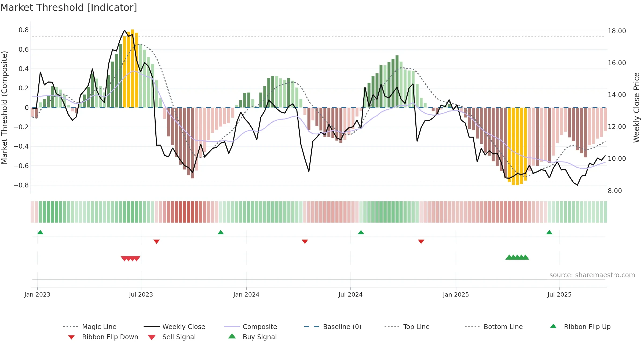Toggle the Sell Signal legend entry
The width and height of the screenshot is (644, 362).
pyautogui.click(x=172, y=337)
